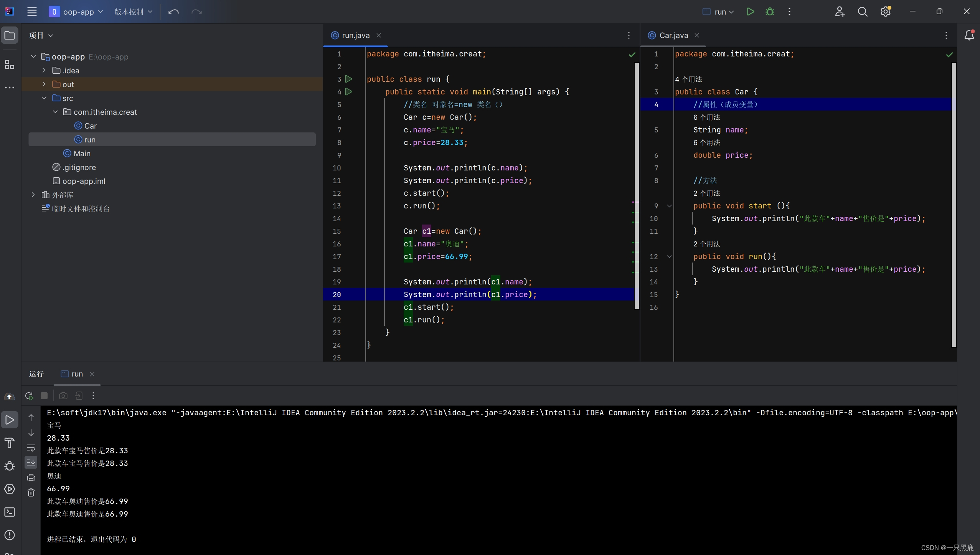Print console output with printer icon
980x555 pixels.
click(x=31, y=477)
